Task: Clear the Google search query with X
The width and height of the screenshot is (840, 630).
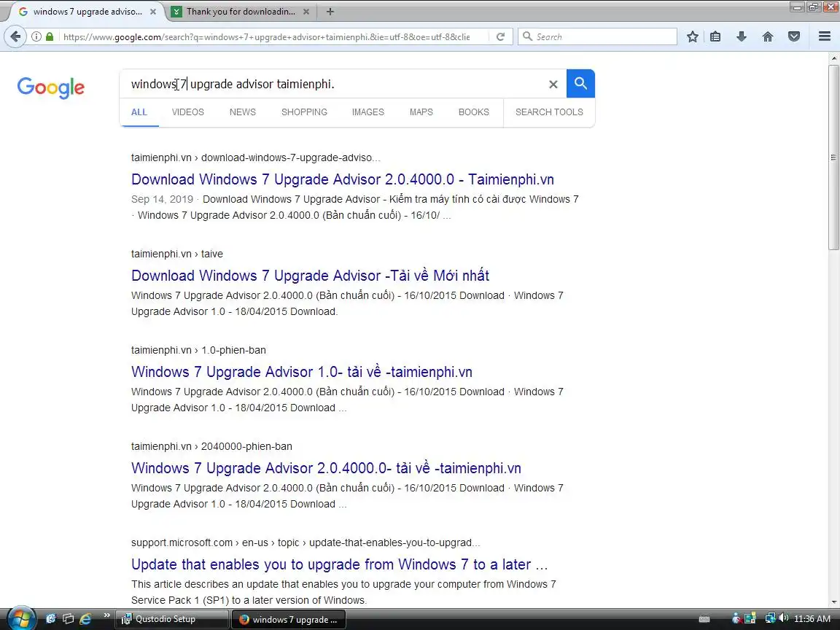Action: click(x=553, y=84)
